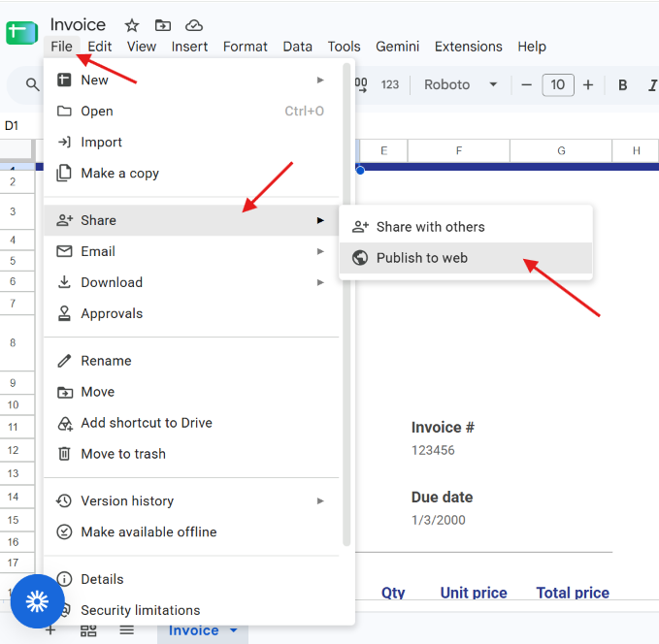Select column F header
The height and width of the screenshot is (644, 659).
(458, 150)
